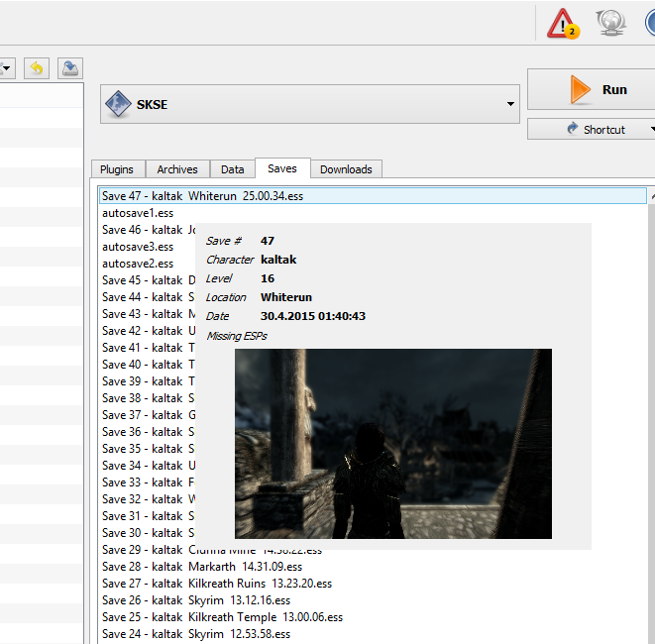Screen dimensions: 655x644
Task: Switch to the Plugins tab
Action: tap(117, 169)
